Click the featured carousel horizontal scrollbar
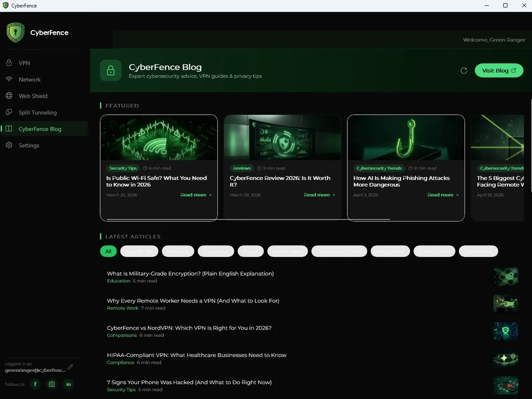Image resolution: width=532 pixels, height=399 pixels. 248,219
